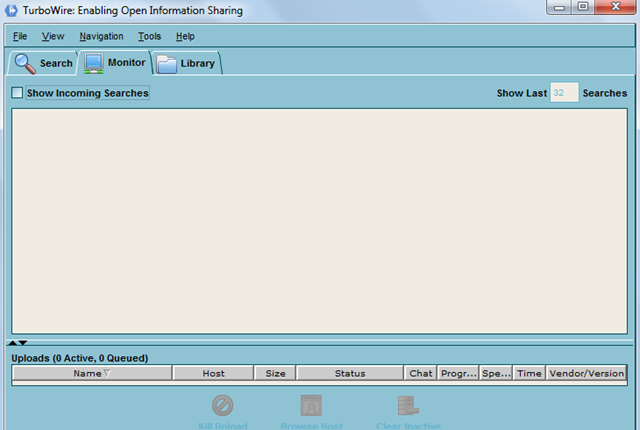
Task: Open the View menu
Action: click(53, 36)
